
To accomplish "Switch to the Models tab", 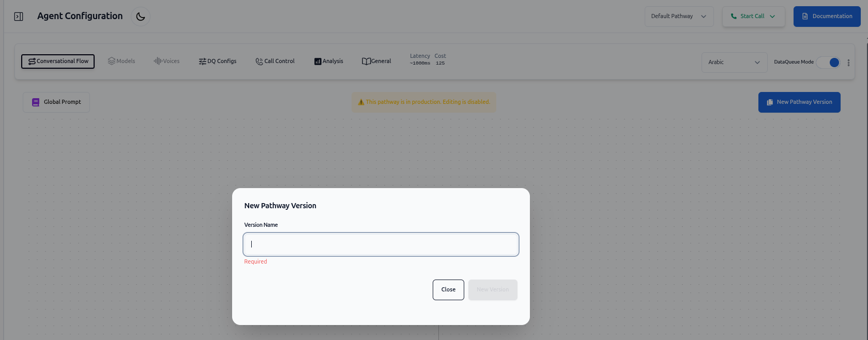I will click(121, 61).
